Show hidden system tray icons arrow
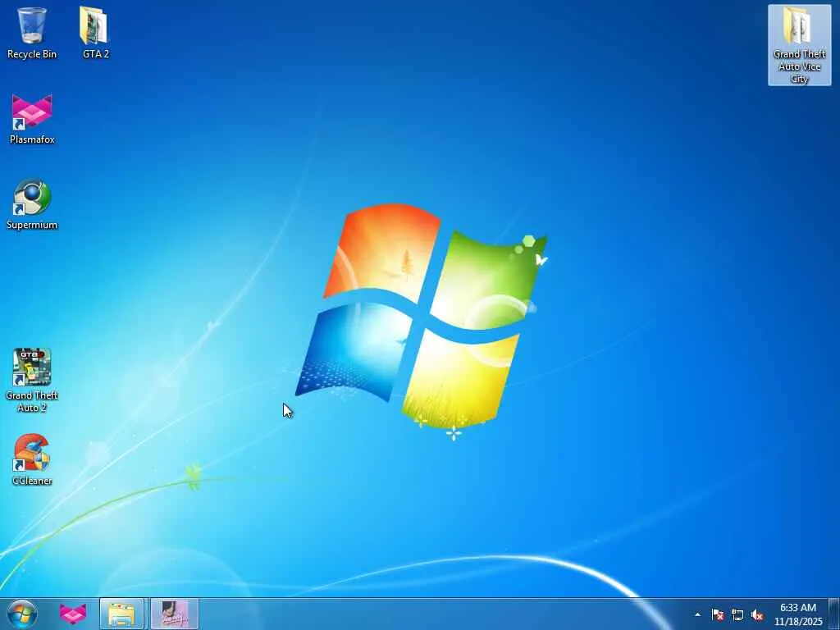The width and height of the screenshot is (840, 630). click(697, 614)
